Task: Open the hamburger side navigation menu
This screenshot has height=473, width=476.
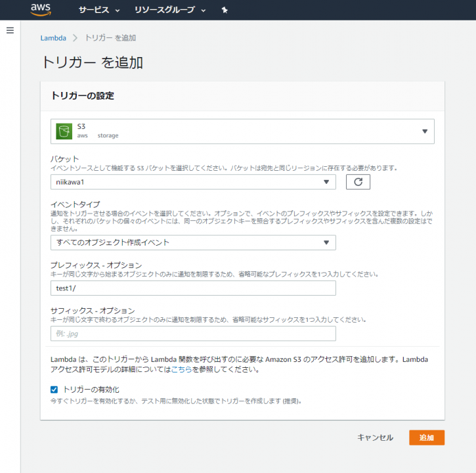Action: coord(10,30)
